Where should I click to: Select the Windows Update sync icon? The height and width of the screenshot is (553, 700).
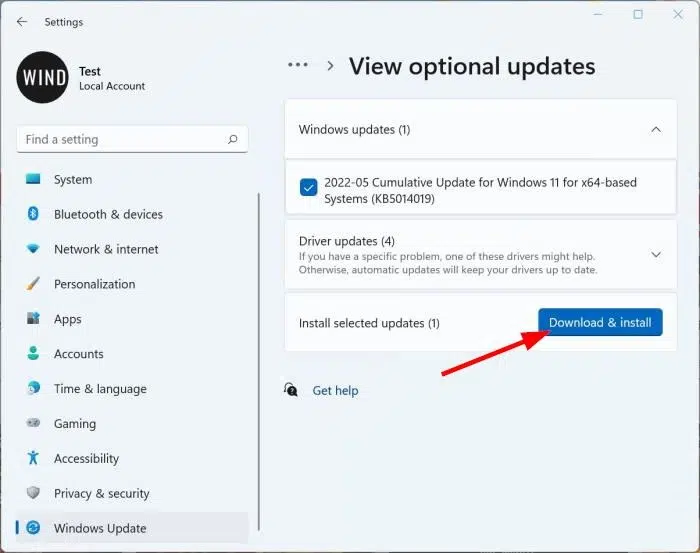[x=33, y=528]
